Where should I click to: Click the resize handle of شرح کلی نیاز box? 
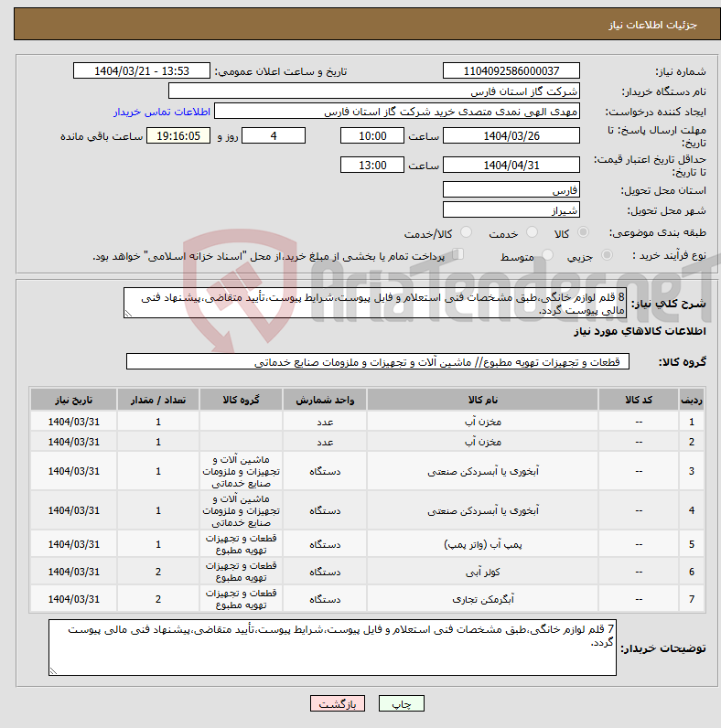click(x=128, y=314)
